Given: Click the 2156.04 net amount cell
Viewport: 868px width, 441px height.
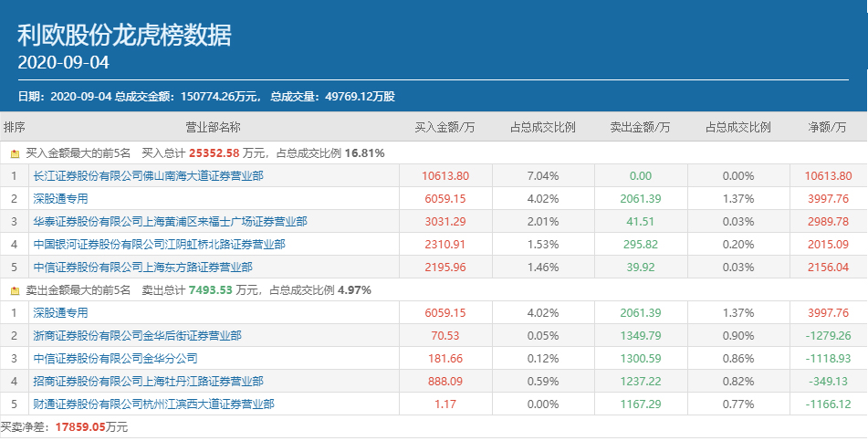Looking at the screenshot, I should point(828,267).
